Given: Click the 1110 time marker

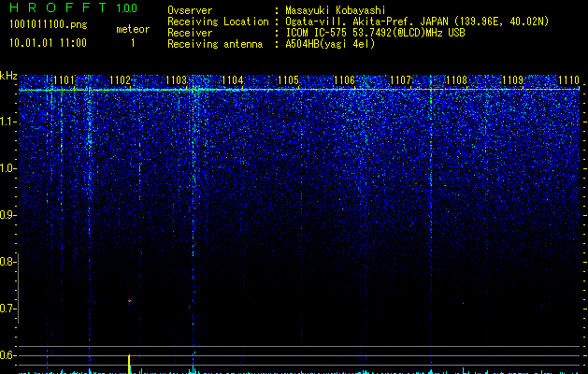Looking at the screenshot, I should [569, 79].
